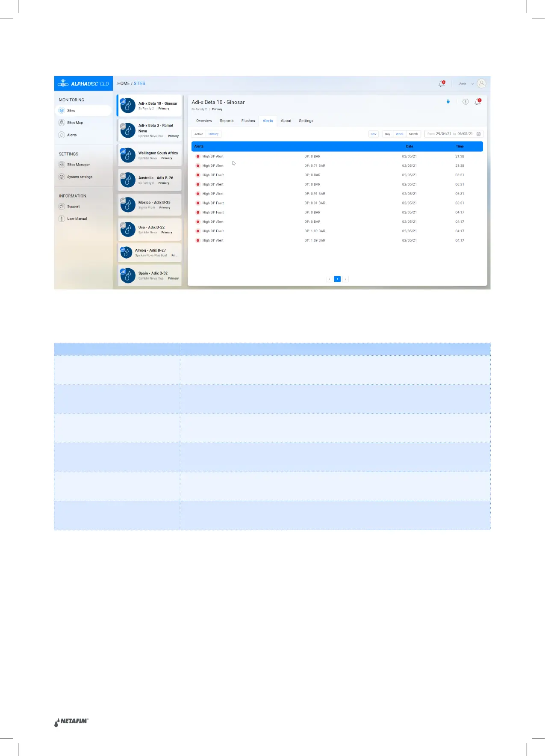Select page 1 in pagination
This screenshot has width=545, height=756.
337,279
